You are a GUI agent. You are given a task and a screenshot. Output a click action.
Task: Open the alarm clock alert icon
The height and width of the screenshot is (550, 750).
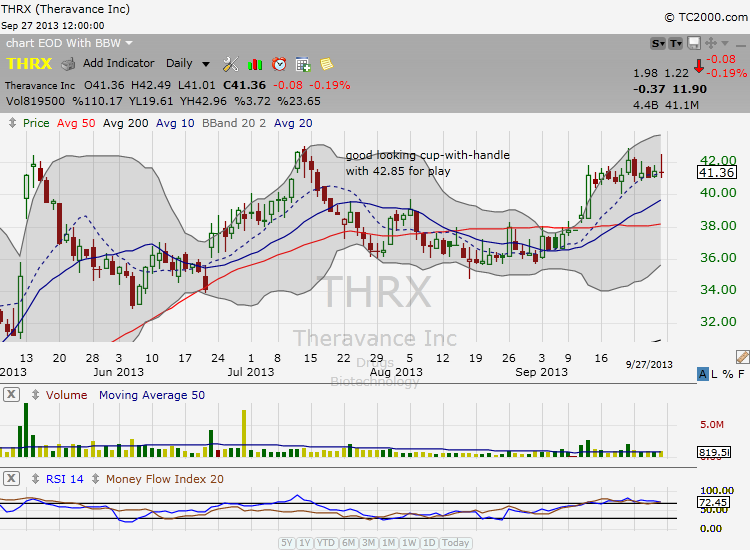pyautogui.click(x=279, y=64)
